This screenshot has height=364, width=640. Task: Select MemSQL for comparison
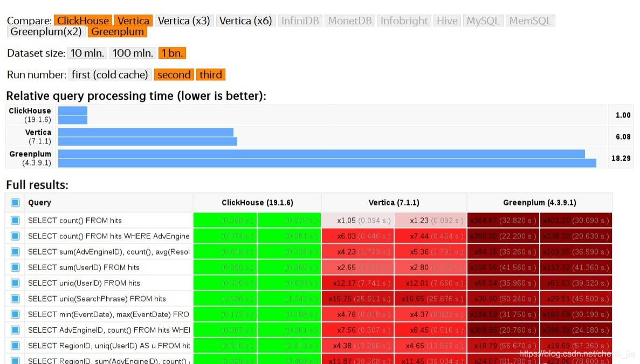click(530, 20)
